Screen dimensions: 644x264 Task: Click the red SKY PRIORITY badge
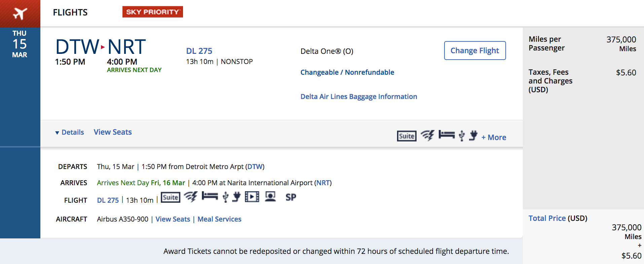click(152, 12)
